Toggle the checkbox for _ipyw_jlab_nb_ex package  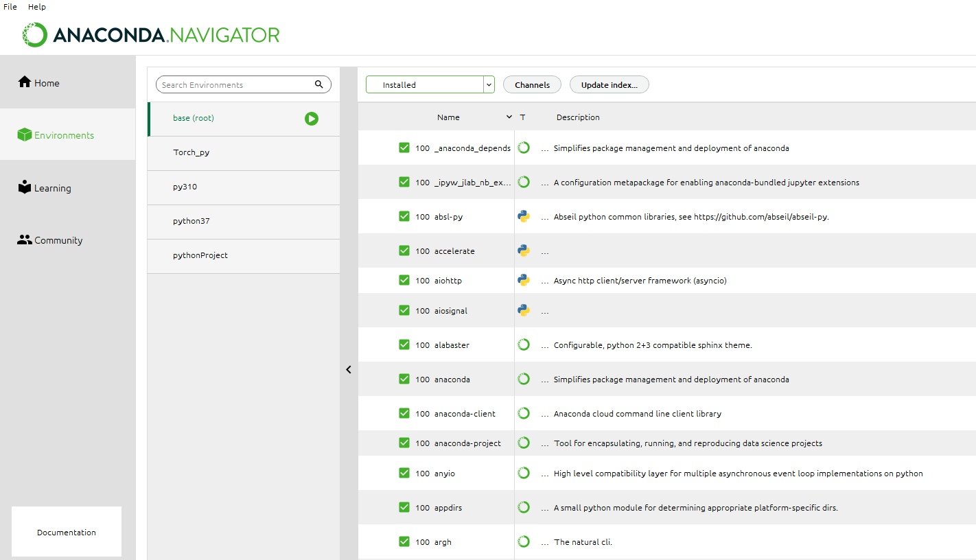point(404,182)
